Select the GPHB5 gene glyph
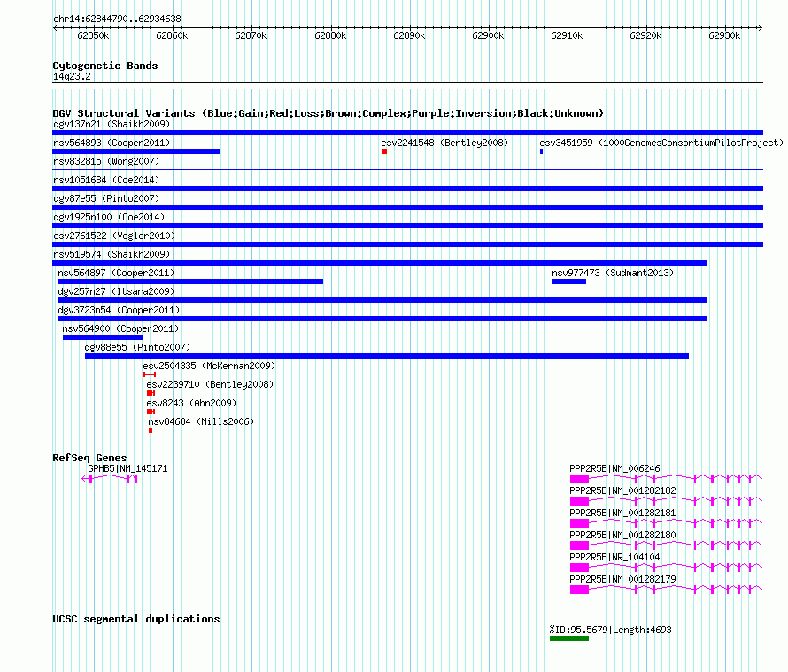788x672 pixels. [110, 479]
